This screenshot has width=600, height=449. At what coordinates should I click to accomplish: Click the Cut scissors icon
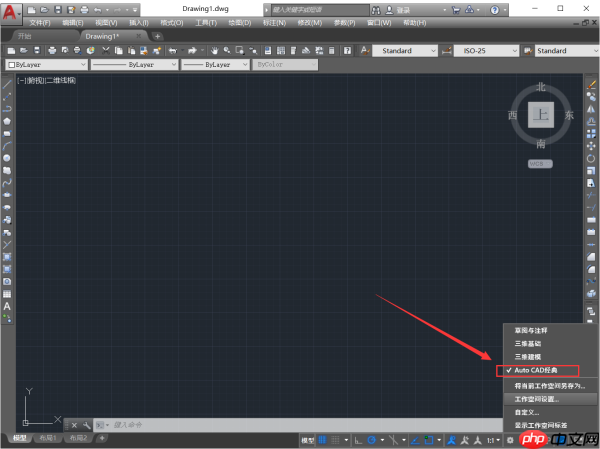click(106, 51)
